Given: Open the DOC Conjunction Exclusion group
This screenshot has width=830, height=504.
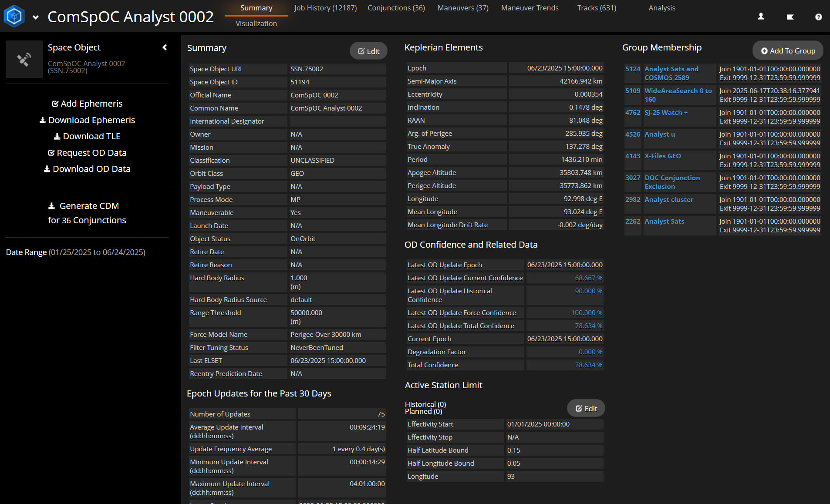Looking at the screenshot, I should click(672, 182).
